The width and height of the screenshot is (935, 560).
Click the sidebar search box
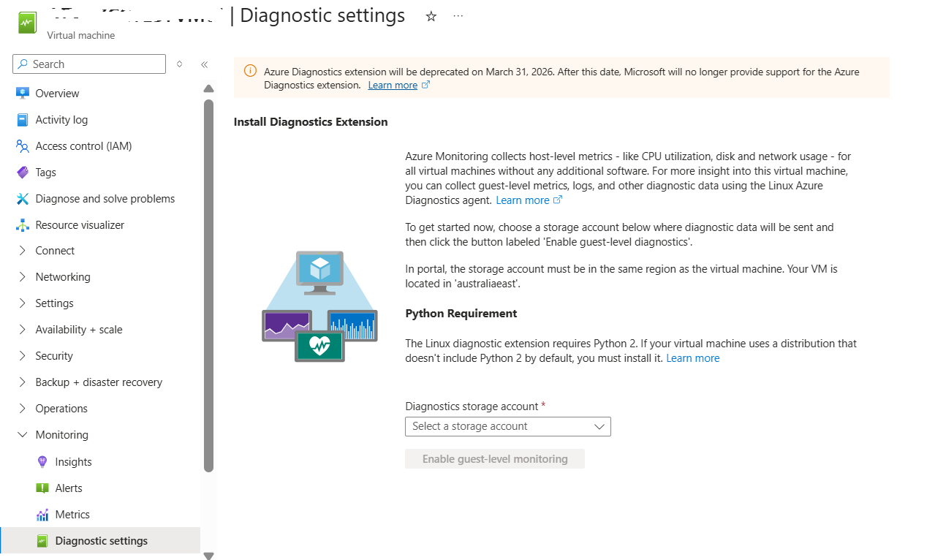(x=88, y=64)
